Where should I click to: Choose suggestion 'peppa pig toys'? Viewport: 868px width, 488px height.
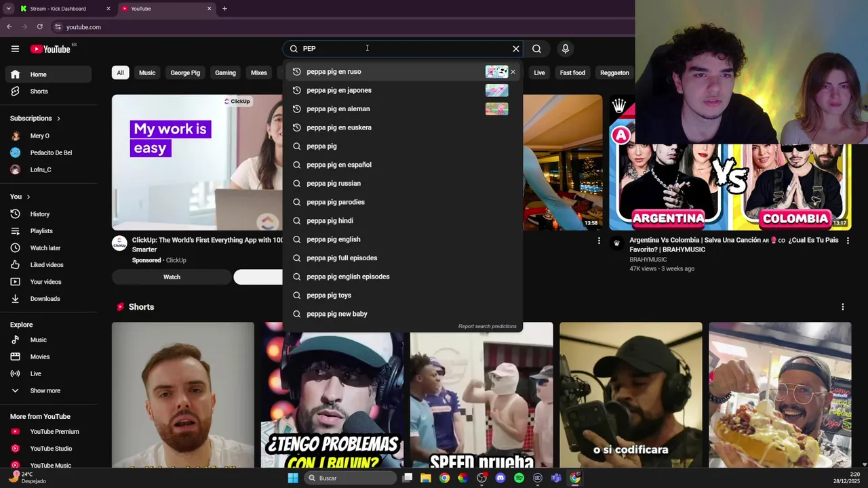click(x=403, y=296)
